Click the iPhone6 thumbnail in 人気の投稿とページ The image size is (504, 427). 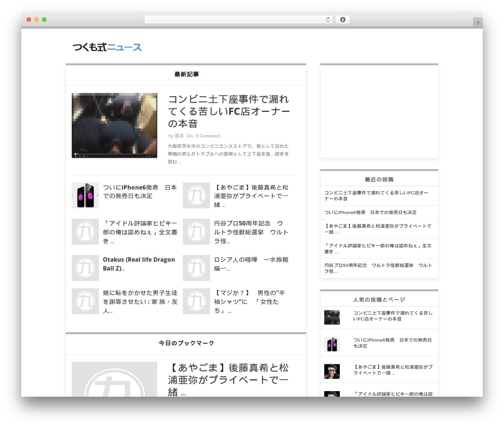(332, 344)
